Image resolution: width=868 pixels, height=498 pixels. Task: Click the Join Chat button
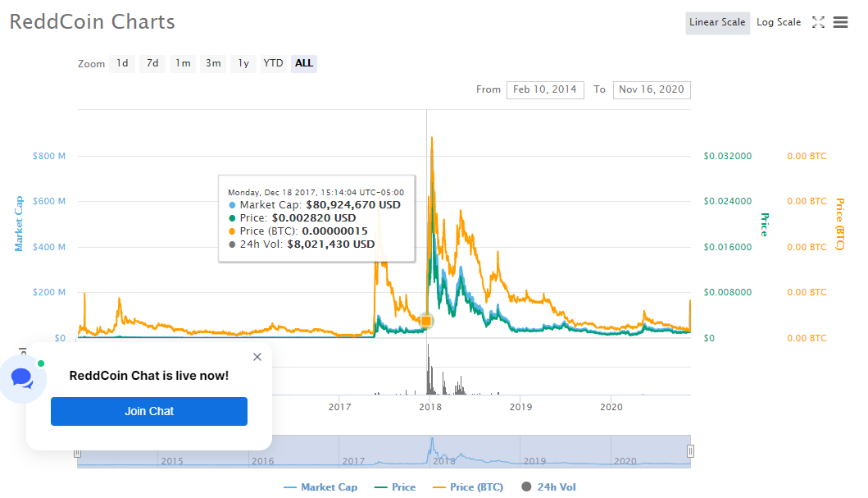[149, 412]
